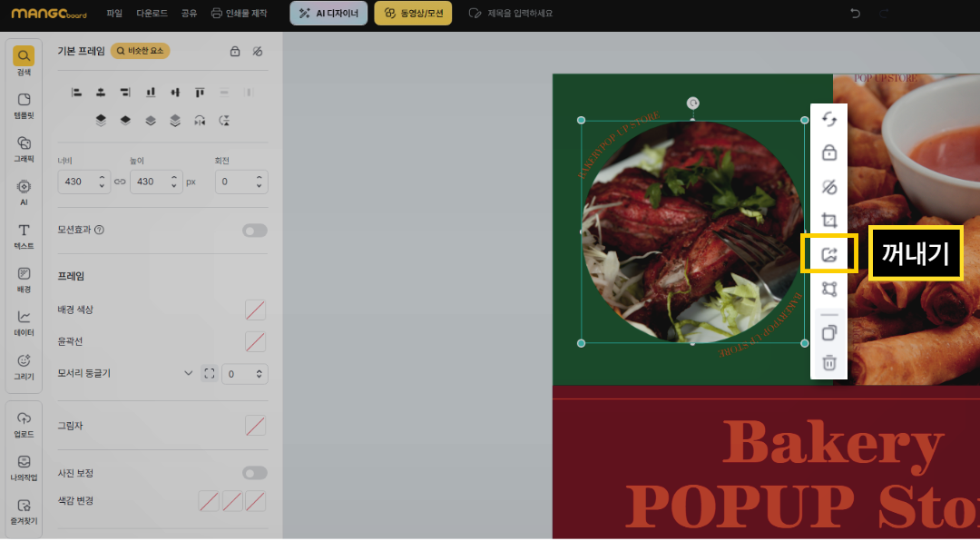The height and width of the screenshot is (541, 980).
Task: Toggle the width-height aspect ratio link
Action: pyautogui.click(x=120, y=182)
